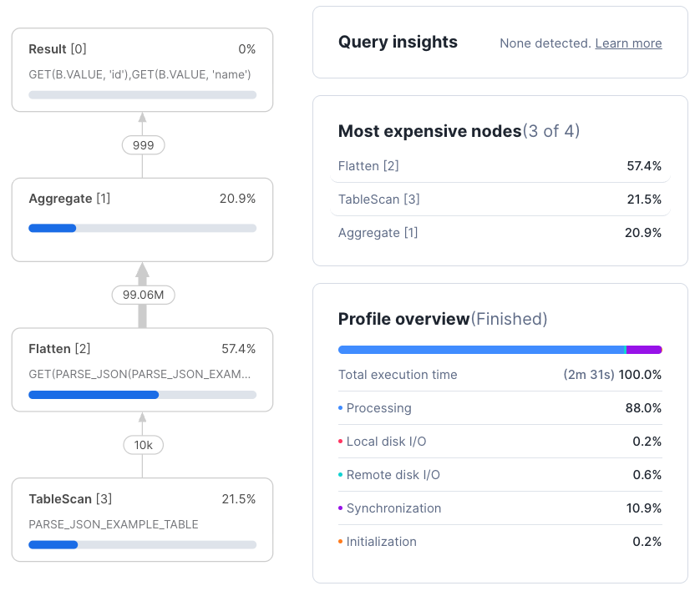Click the 10k row count badge

pos(143,445)
